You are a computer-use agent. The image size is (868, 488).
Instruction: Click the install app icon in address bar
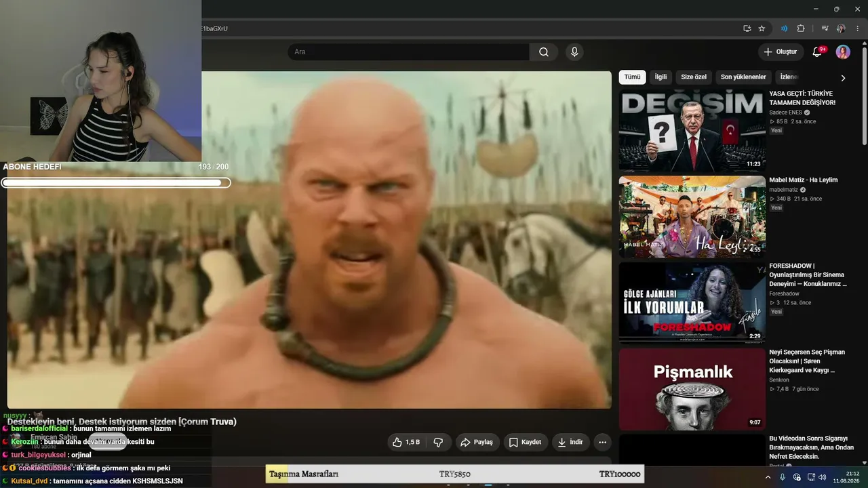click(747, 28)
